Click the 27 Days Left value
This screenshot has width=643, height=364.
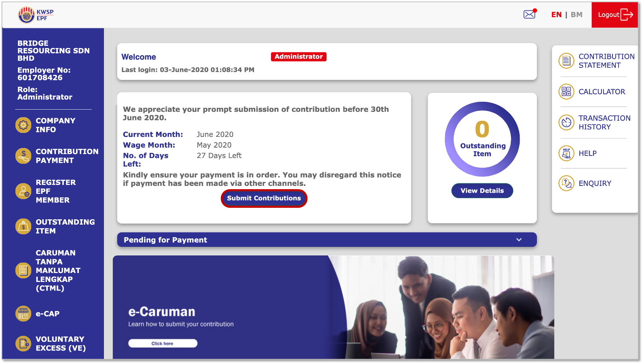(x=219, y=155)
